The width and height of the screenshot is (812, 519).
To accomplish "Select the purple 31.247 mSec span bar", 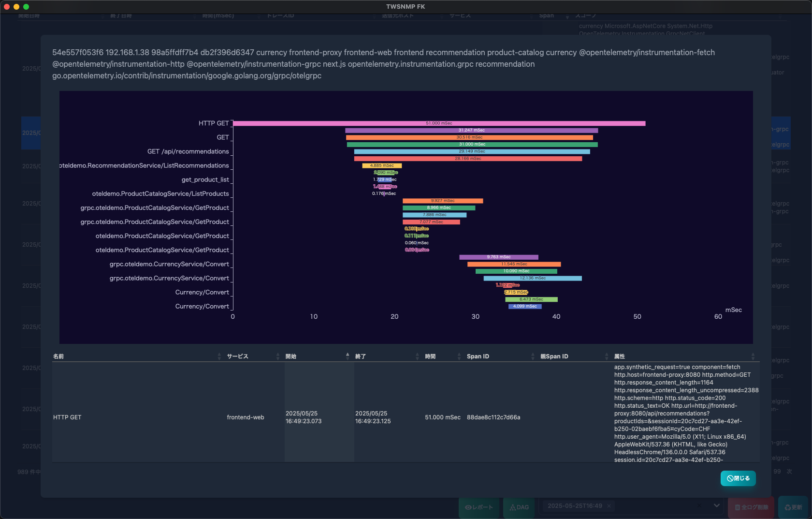I will (471, 130).
